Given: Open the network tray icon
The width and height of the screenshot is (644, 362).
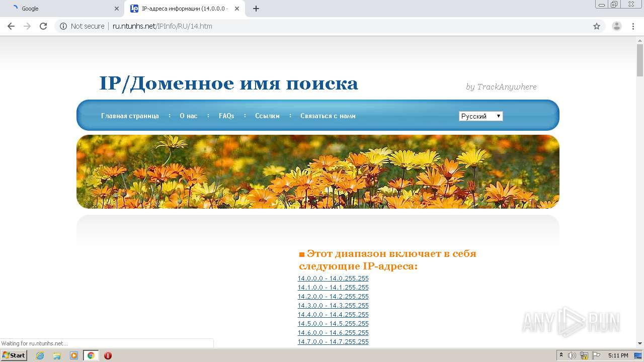Looking at the screenshot, I should click(x=584, y=355).
